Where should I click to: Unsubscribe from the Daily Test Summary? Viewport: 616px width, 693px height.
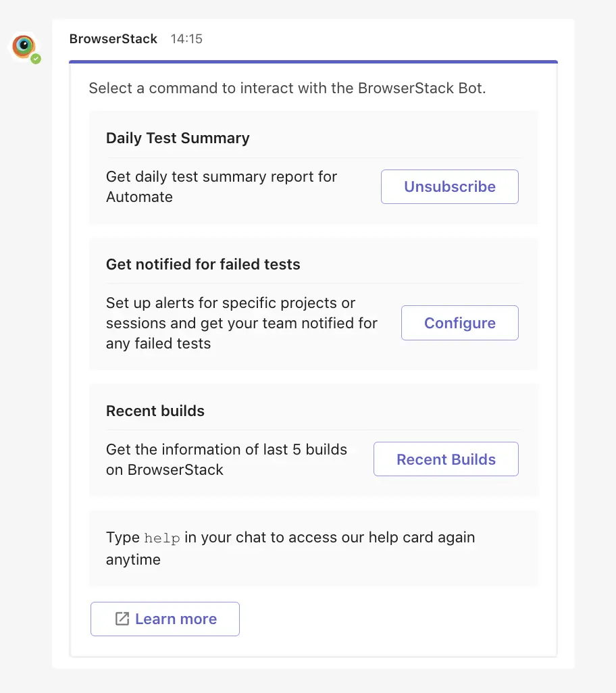[x=449, y=187]
